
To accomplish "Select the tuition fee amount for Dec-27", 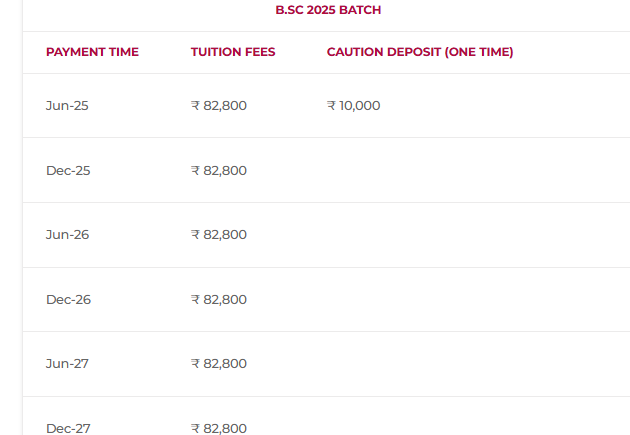I will [219, 428].
